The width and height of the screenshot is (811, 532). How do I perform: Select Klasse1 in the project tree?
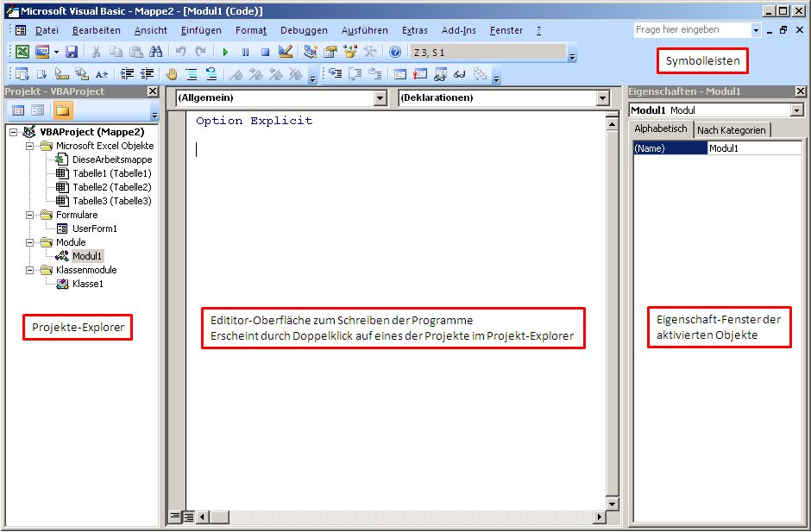click(88, 284)
